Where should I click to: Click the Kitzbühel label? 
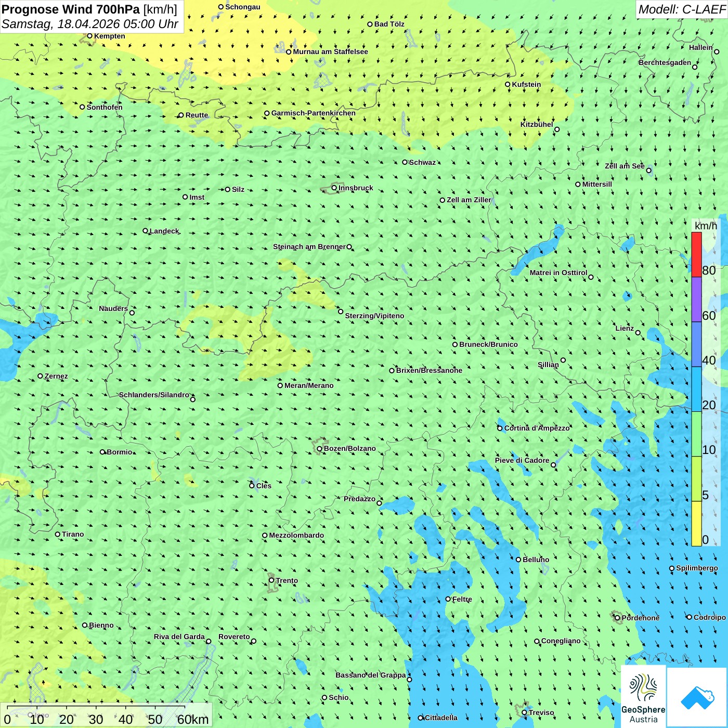tap(537, 124)
